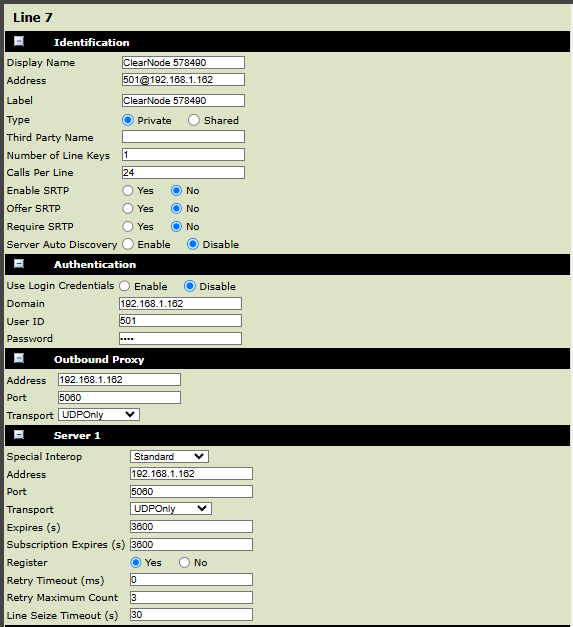Click the Number of Line Keys field

click(183, 155)
